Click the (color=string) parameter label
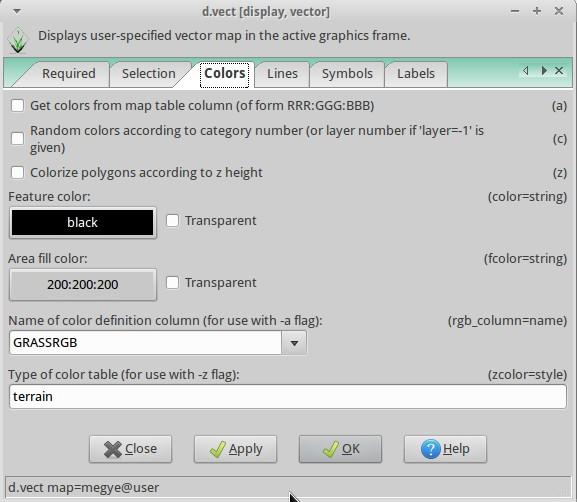The height and width of the screenshot is (502, 577). coord(527,197)
